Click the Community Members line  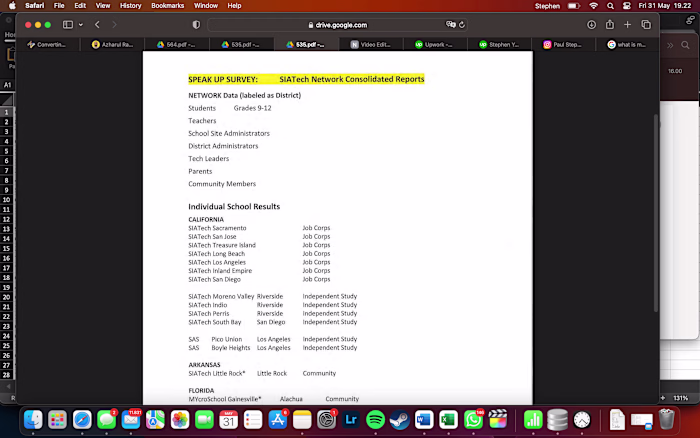click(222, 184)
